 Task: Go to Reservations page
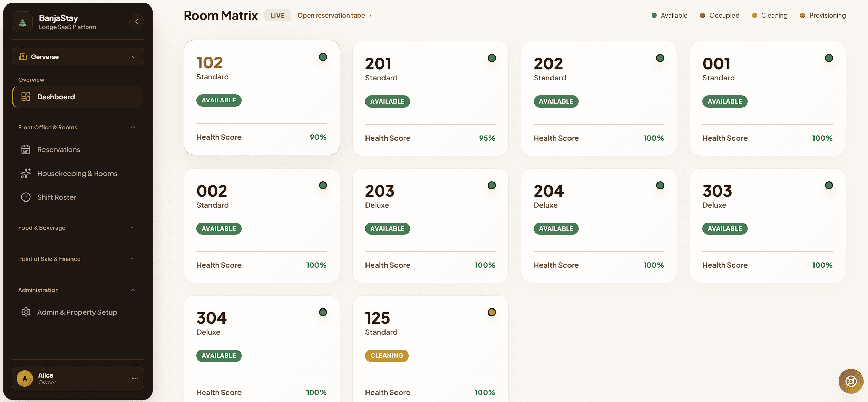pos(78,149)
